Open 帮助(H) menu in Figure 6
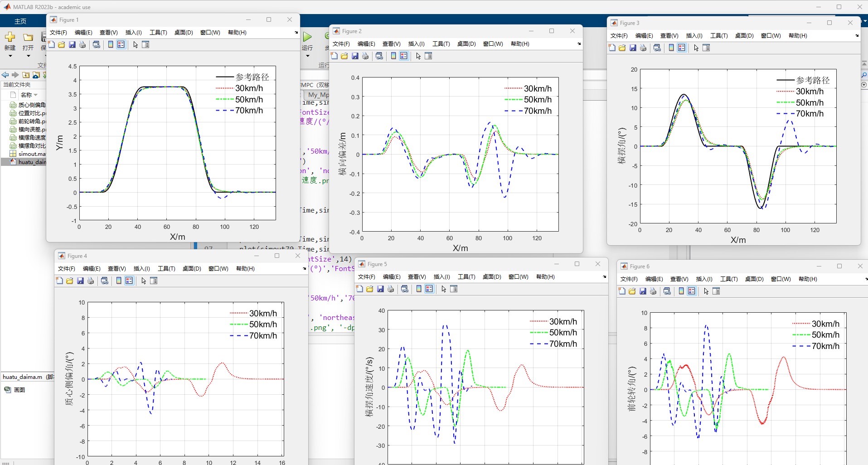The height and width of the screenshot is (465, 868). pyautogui.click(x=808, y=279)
